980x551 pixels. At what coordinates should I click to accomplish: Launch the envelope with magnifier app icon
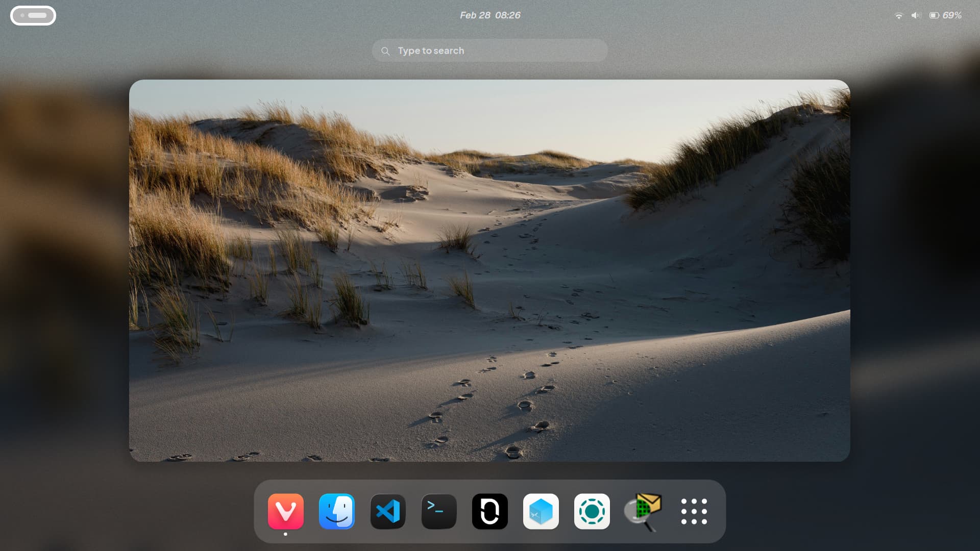(643, 511)
